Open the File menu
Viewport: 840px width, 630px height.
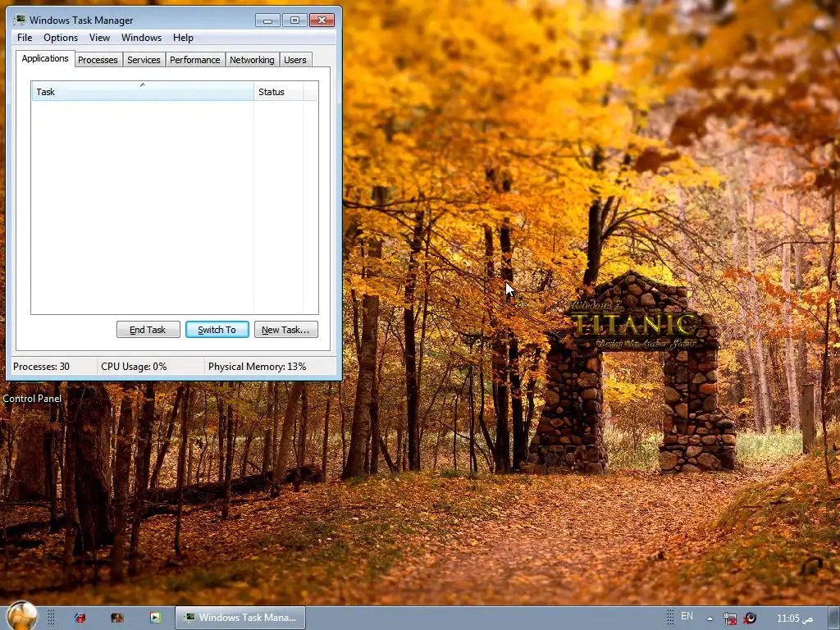coord(25,38)
